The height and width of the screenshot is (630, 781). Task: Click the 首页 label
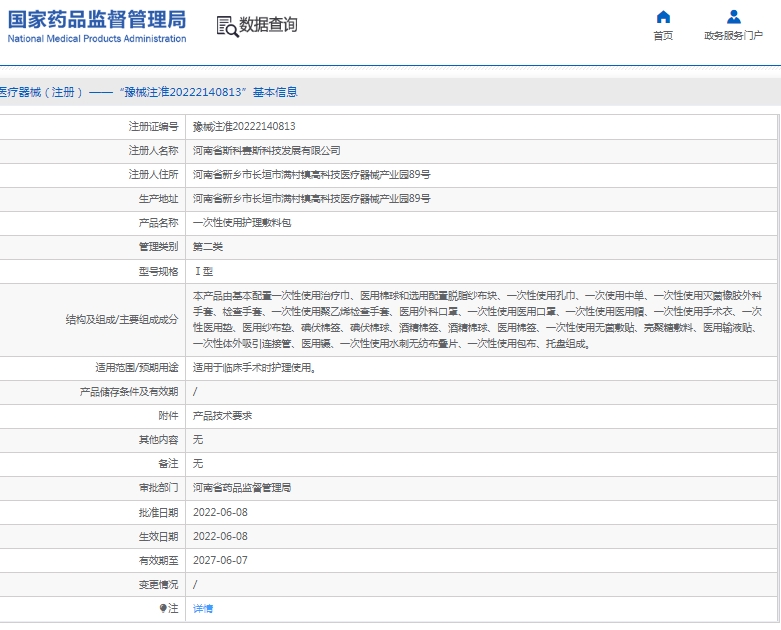[x=663, y=35]
